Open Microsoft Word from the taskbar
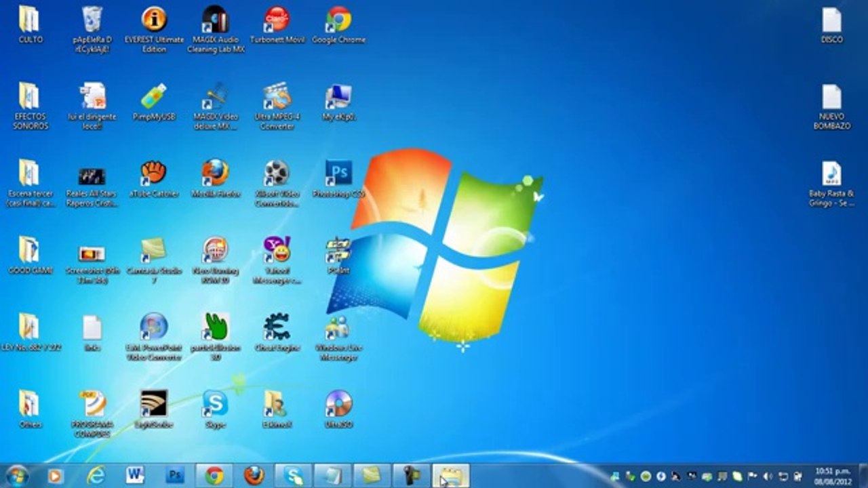Image resolution: width=868 pixels, height=488 pixels. 135,476
